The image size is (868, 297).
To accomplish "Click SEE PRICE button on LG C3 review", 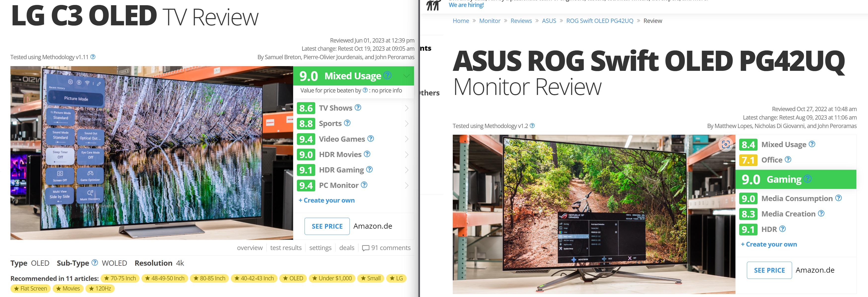I will (327, 226).
